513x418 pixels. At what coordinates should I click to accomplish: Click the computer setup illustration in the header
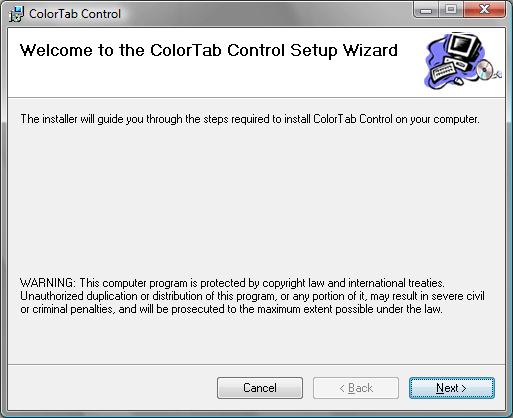(463, 61)
